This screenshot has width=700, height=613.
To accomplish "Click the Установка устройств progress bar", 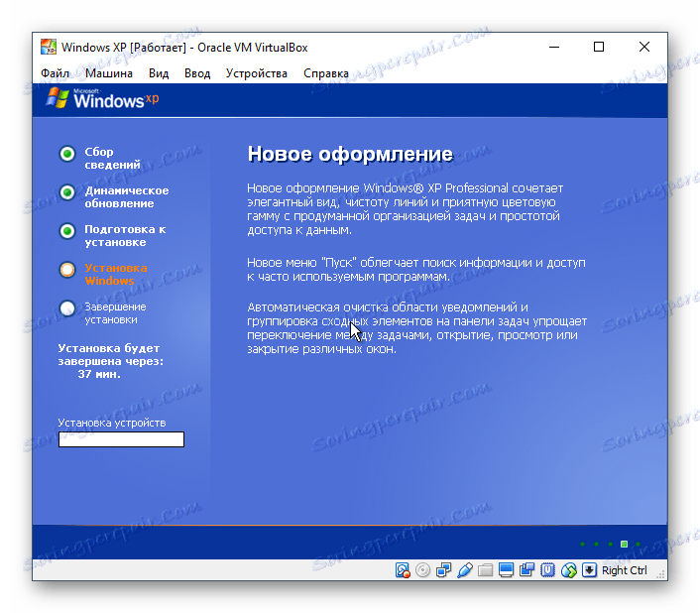I will tap(121, 439).
